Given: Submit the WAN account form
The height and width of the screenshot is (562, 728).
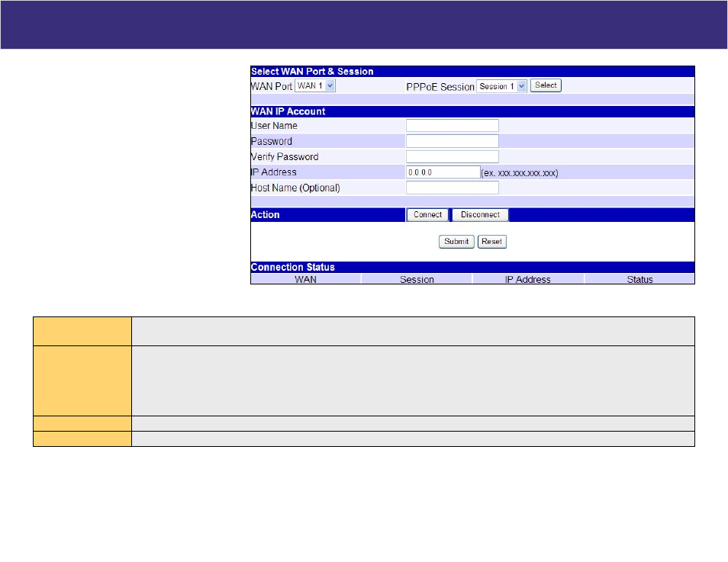Looking at the screenshot, I should tap(456, 241).
